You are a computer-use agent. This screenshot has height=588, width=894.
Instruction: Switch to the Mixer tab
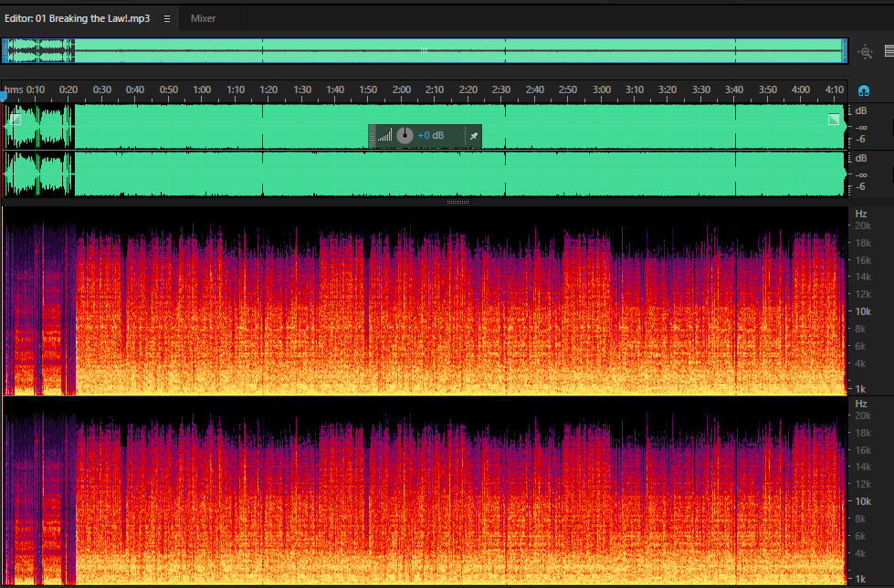203,18
